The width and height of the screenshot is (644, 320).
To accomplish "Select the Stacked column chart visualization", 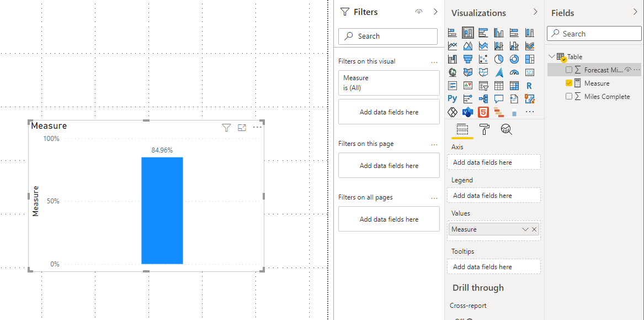I will [x=468, y=33].
